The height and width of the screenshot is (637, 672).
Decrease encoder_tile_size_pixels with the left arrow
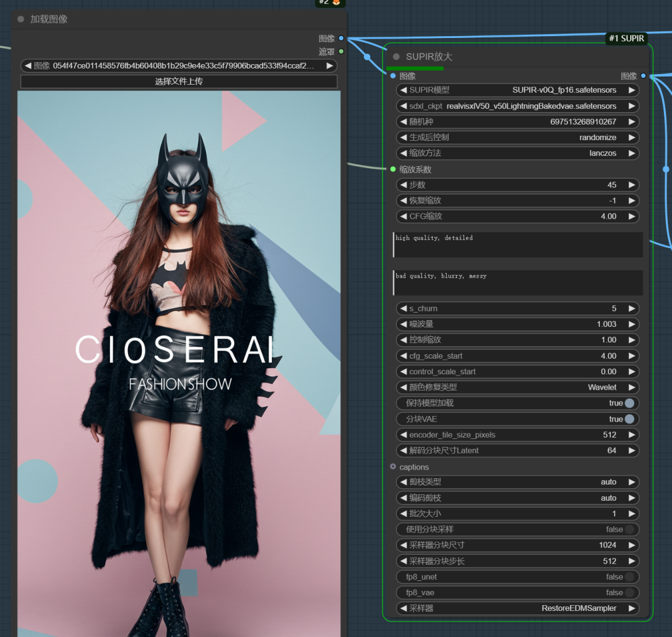(x=403, y=435)
